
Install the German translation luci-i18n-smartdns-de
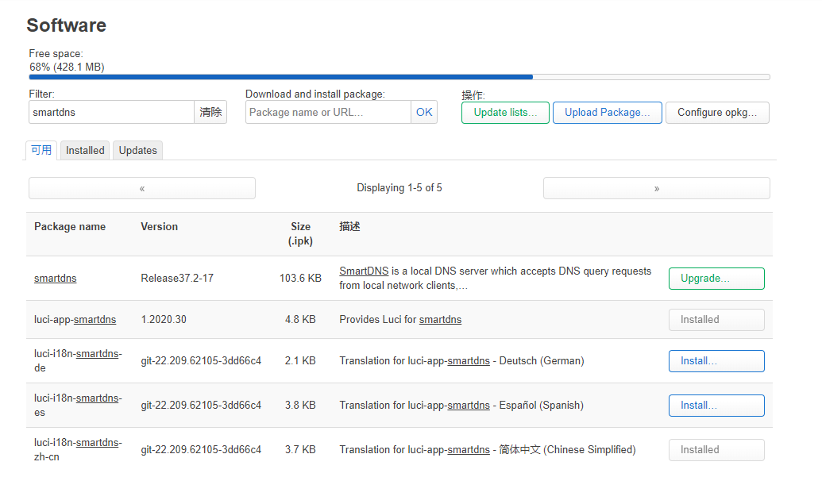(716, 360)
